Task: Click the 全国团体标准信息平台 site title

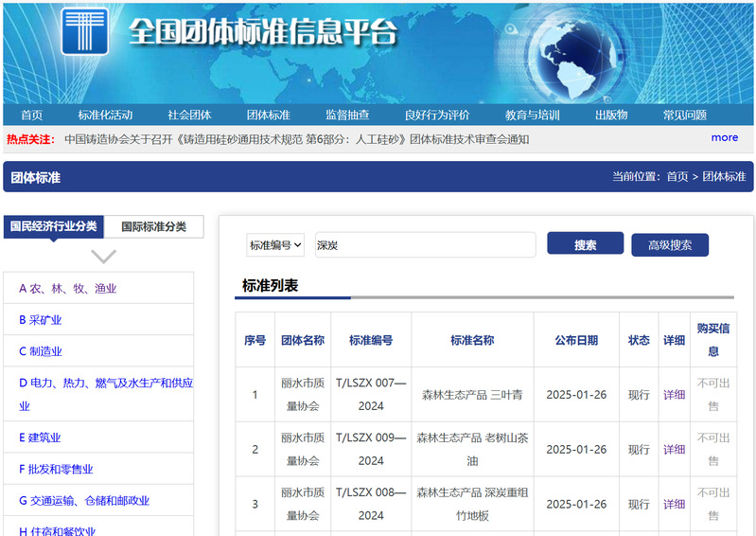Action: coord(263,32)
